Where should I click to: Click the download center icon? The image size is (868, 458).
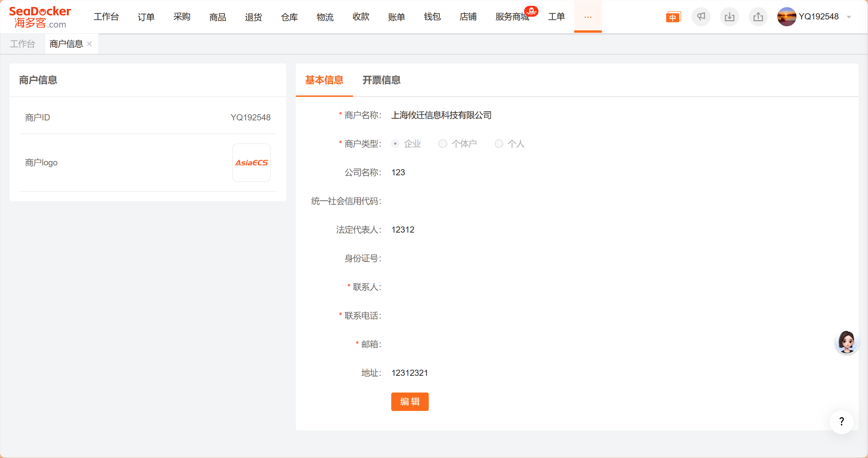729,17
